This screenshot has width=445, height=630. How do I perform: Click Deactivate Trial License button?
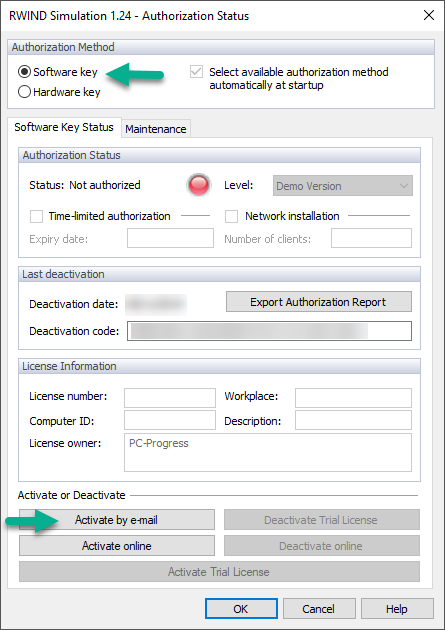pyautogui.click(x=322, y=520)
